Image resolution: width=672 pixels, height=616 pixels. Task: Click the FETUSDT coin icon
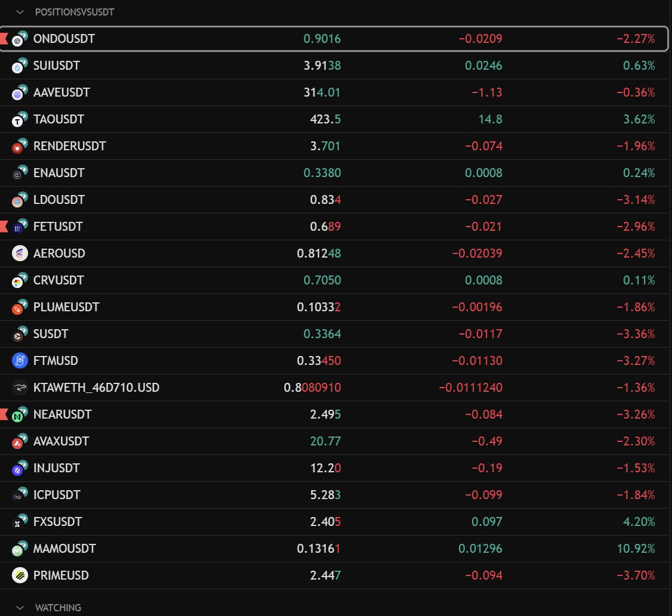point(20,227)
